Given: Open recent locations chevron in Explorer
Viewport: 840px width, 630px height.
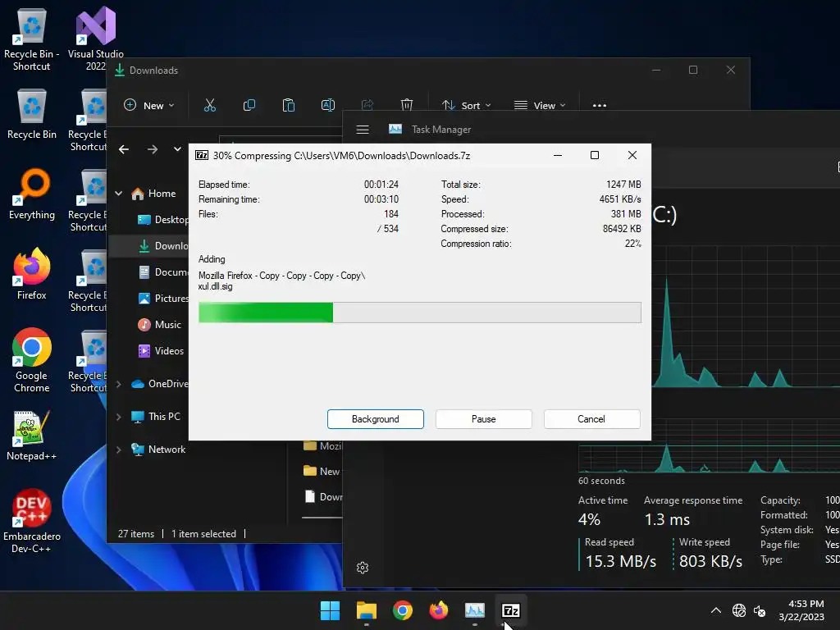Looking at the screenshot, I should (x=177, y=149).
